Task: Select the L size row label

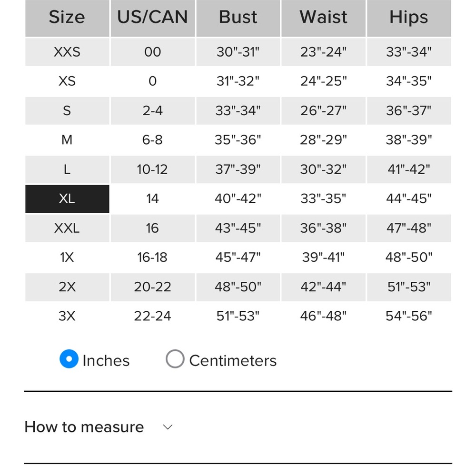Action: (x=67, y=169)
